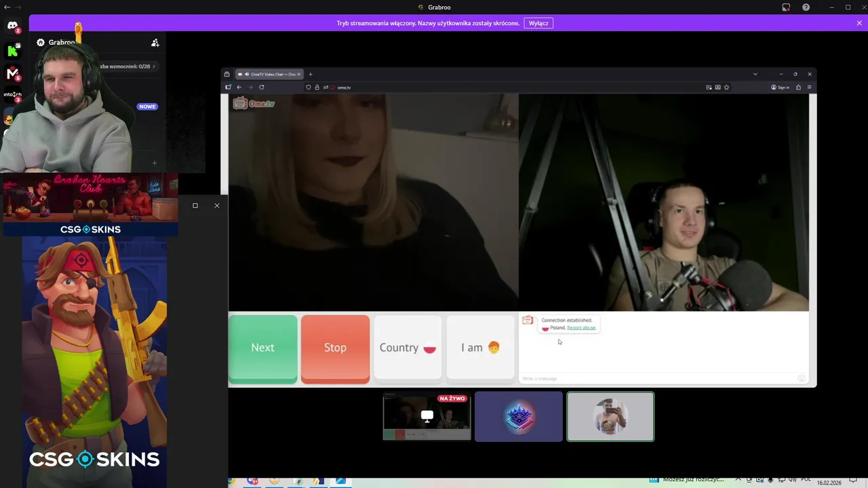868x488 pixels.
Task: Open the list all tabs chevron
Action: click(x=755, y=75)
